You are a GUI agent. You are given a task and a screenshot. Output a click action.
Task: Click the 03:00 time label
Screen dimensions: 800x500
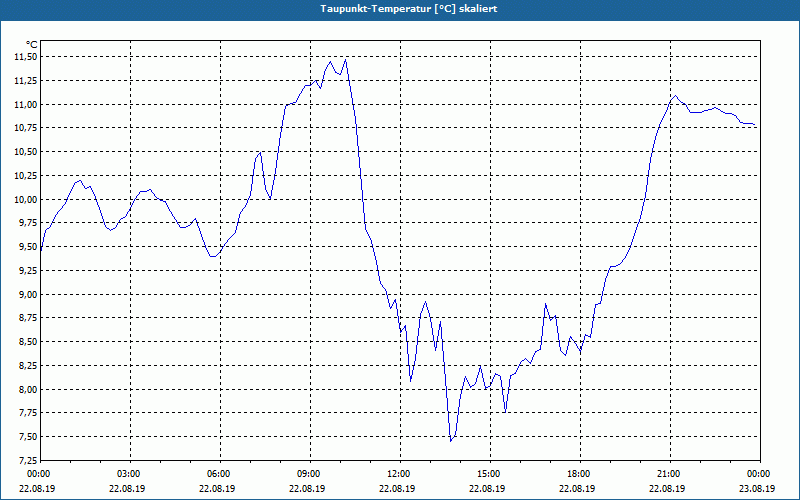coord(131,474)
